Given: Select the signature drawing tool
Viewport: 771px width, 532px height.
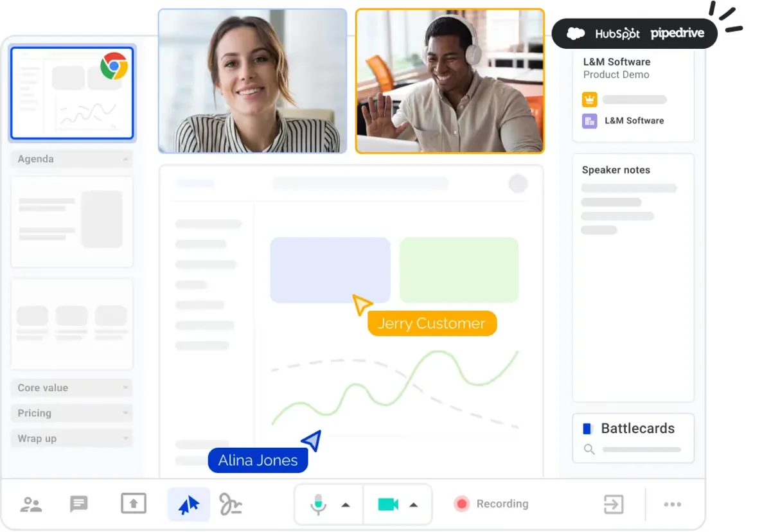Looking at the screenshot, I should (231, 504).
